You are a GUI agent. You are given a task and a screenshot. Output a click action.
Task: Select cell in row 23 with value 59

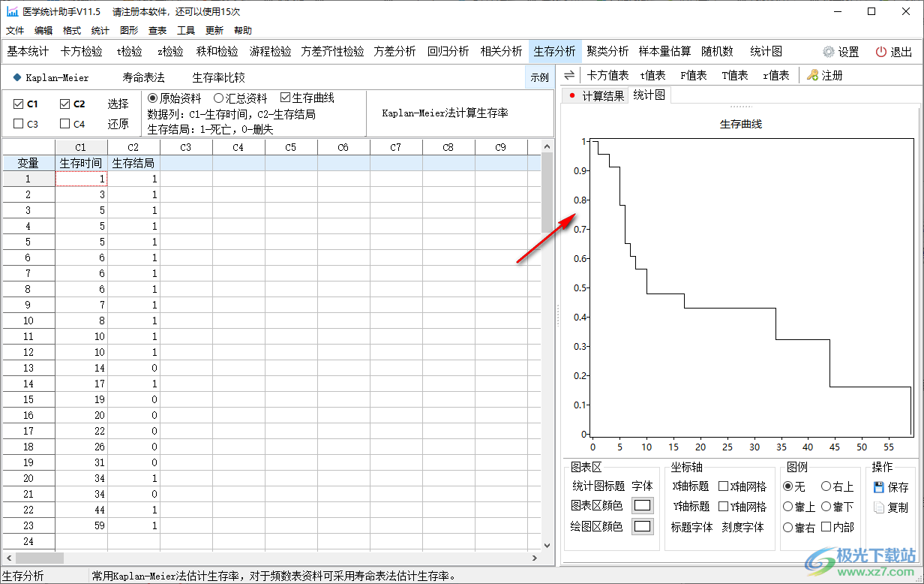[x=81, y=525]
